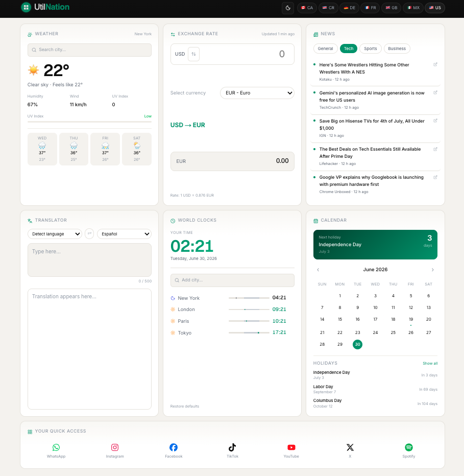Open the Save Big on Hisense TVs headline
Image resolution: width=464 pixels, height=476 pixels.
[x=372, y=125]
